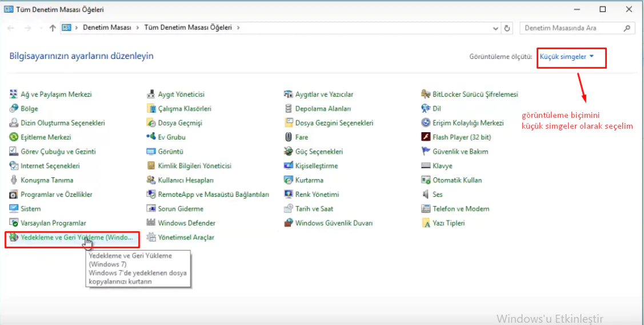Click the Güç Seçenekleri battery icon

pyautogui.click(x=289, y=152)
